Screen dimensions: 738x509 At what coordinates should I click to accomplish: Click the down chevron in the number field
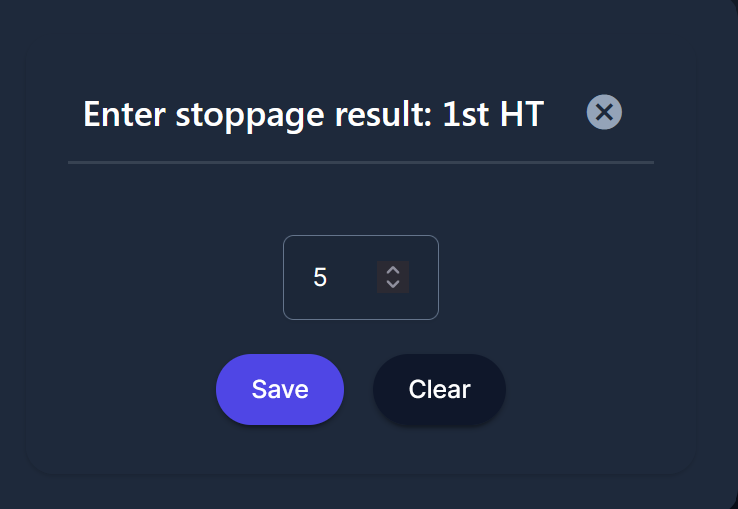(x=393, y=285)
